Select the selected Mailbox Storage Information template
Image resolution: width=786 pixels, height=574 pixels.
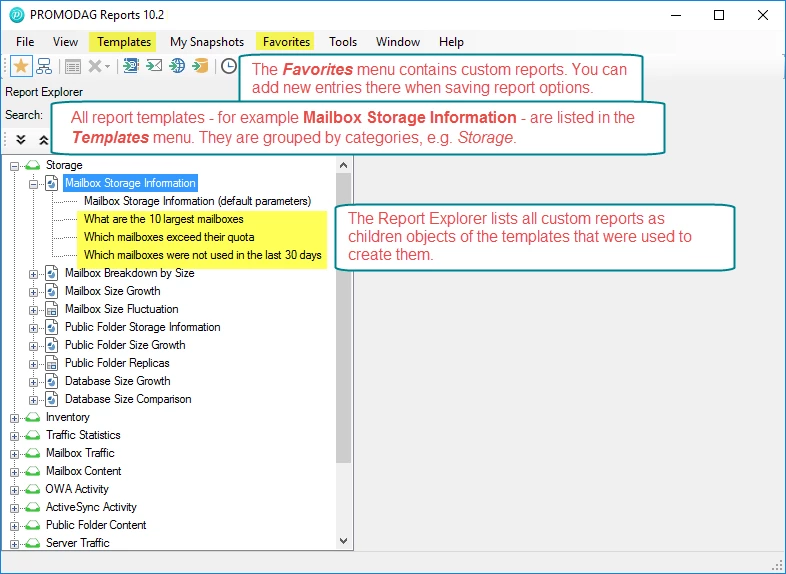[130, 183]
